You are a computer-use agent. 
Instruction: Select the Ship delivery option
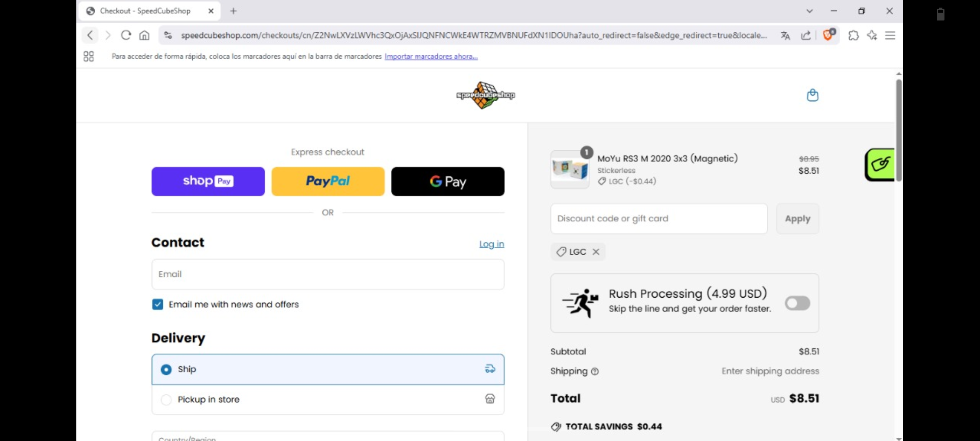(166, 369)
